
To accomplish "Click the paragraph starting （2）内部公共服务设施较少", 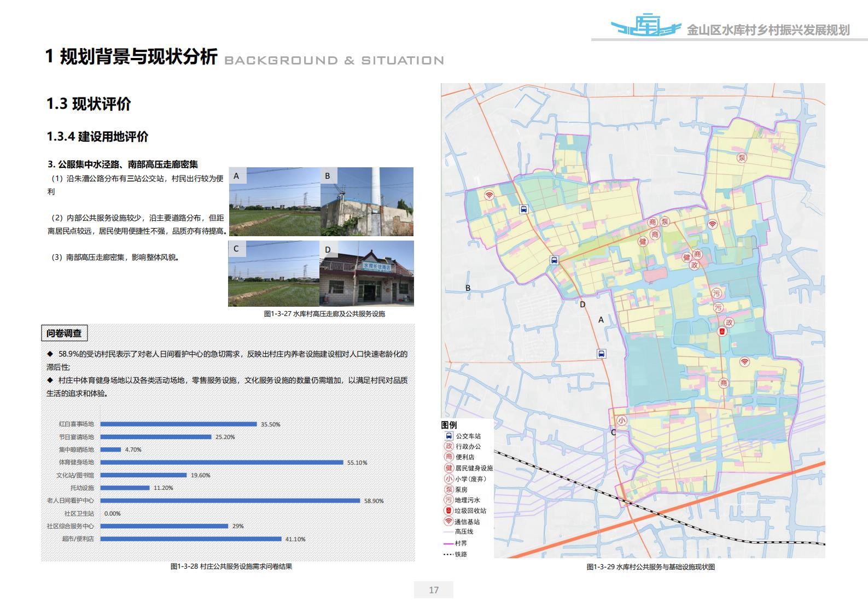I will [x=137, y=224].
